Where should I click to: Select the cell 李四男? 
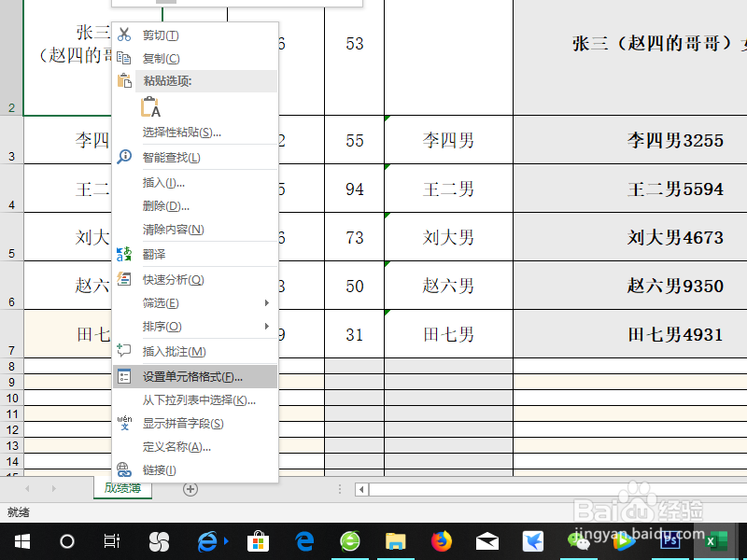pyautogui.click(x=448, y=140)
